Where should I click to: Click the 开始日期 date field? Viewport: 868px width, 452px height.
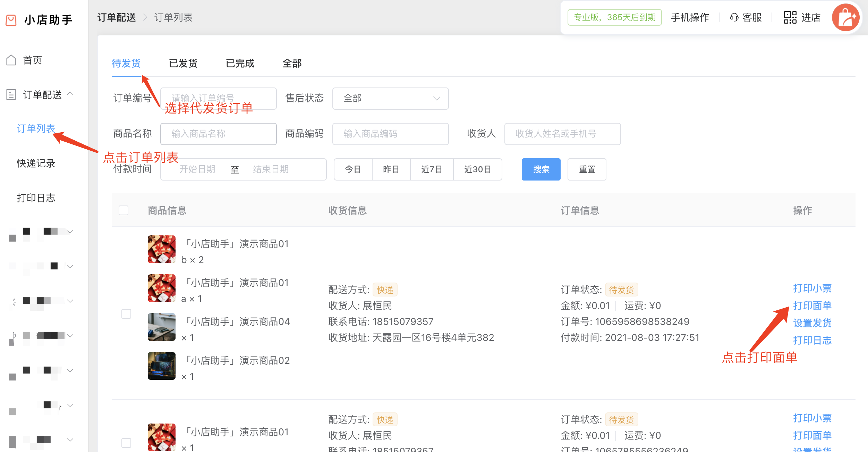coord(197,169)
